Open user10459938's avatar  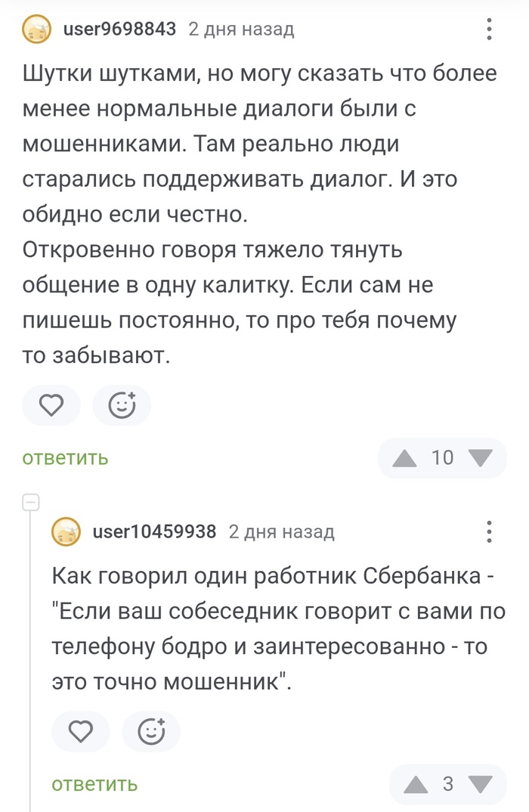coord(67,532)
